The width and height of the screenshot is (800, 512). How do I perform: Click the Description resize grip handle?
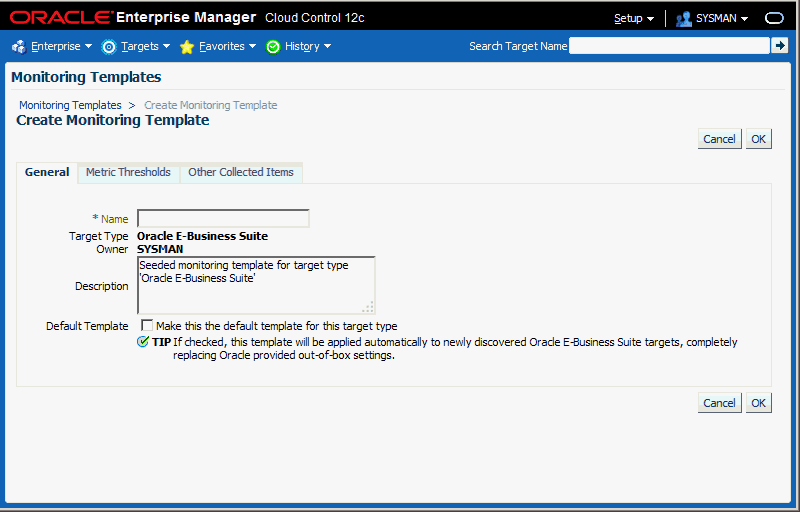(x=368, y=307)
